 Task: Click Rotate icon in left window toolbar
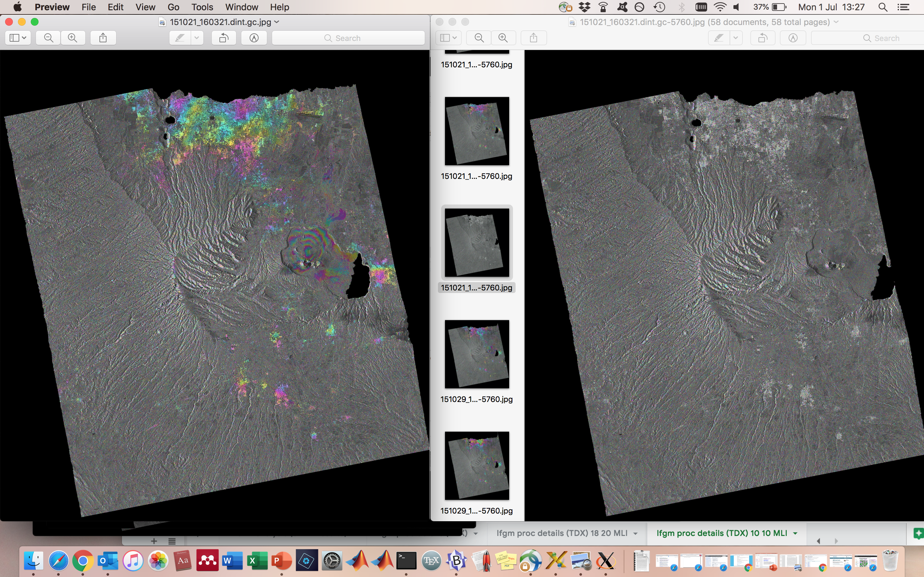click(224, 38)
